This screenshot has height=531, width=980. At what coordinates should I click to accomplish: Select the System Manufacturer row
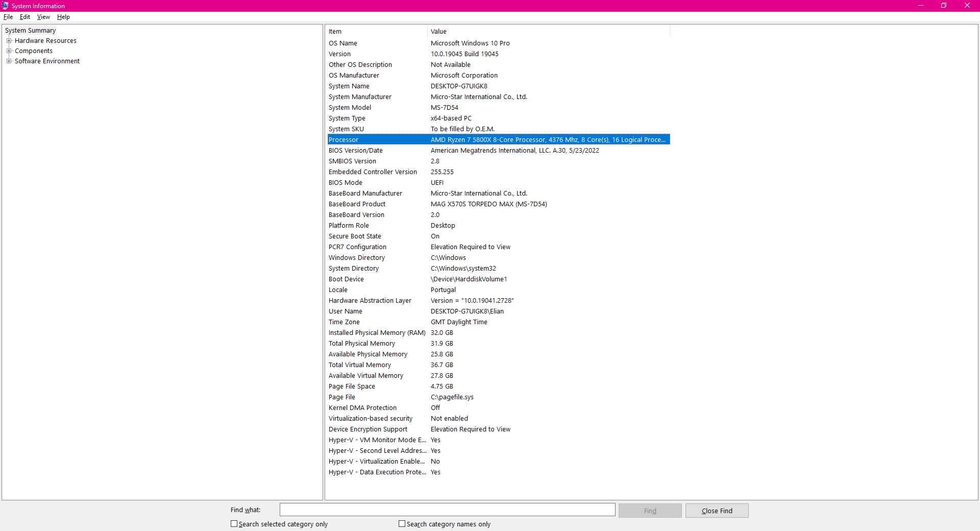pos(499,97)
